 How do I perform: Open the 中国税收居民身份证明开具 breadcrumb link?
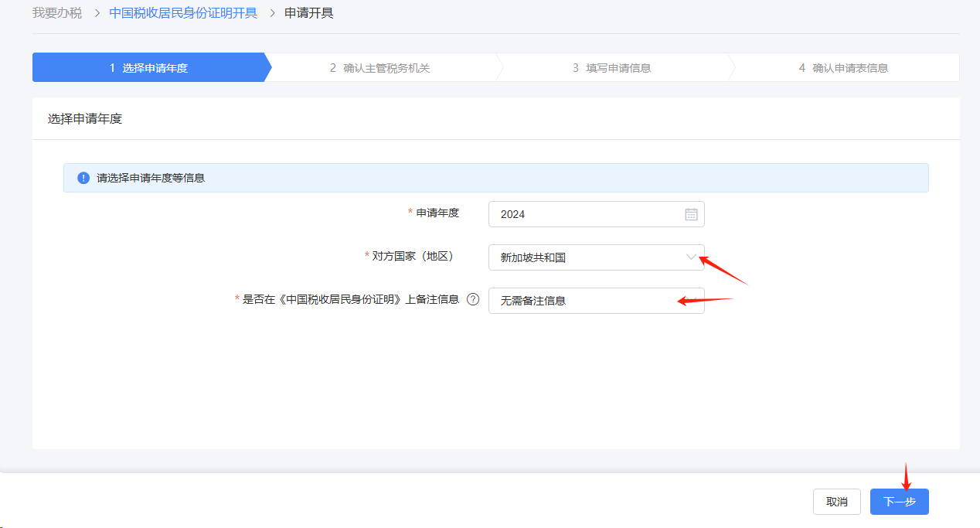click(x=182, y=13)
